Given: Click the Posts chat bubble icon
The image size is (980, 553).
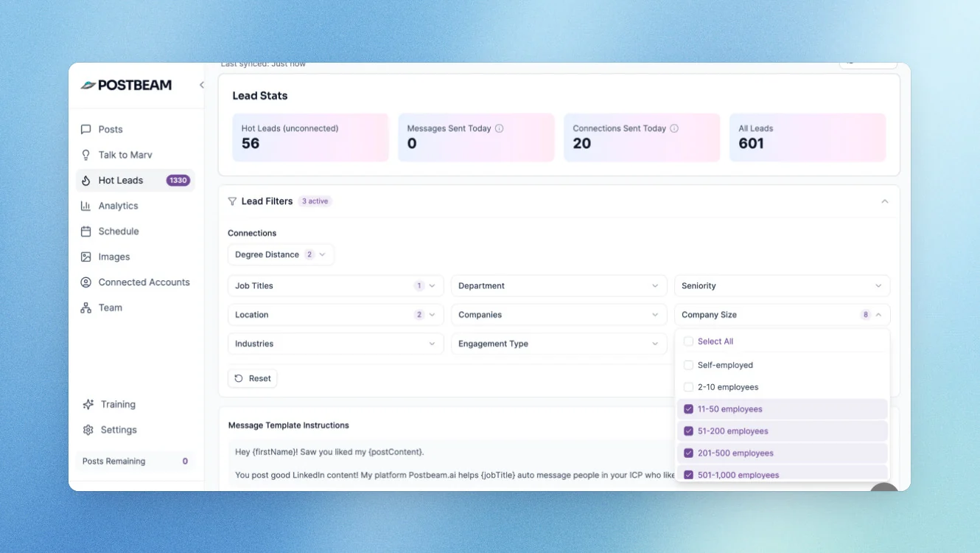Looking at the screenshot, I should [x=86, y=129].
